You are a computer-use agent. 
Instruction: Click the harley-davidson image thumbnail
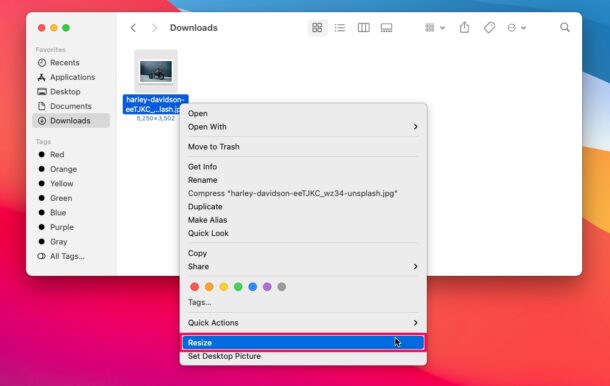click(156, 71)
